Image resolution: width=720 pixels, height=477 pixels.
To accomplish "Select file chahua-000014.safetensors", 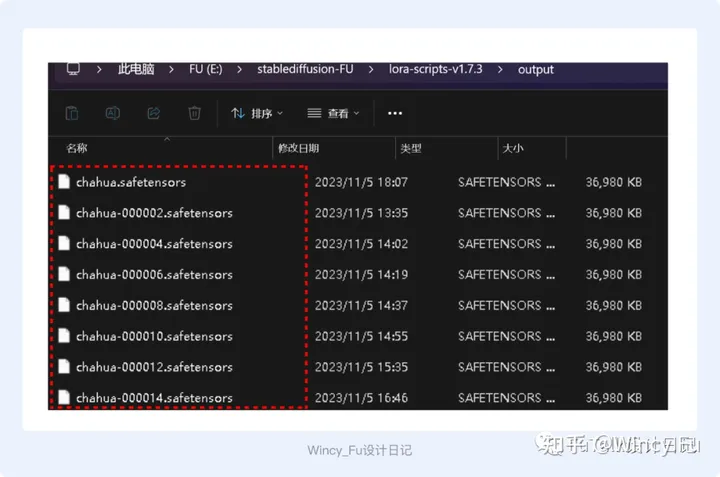I will click(x=154, y=398).
